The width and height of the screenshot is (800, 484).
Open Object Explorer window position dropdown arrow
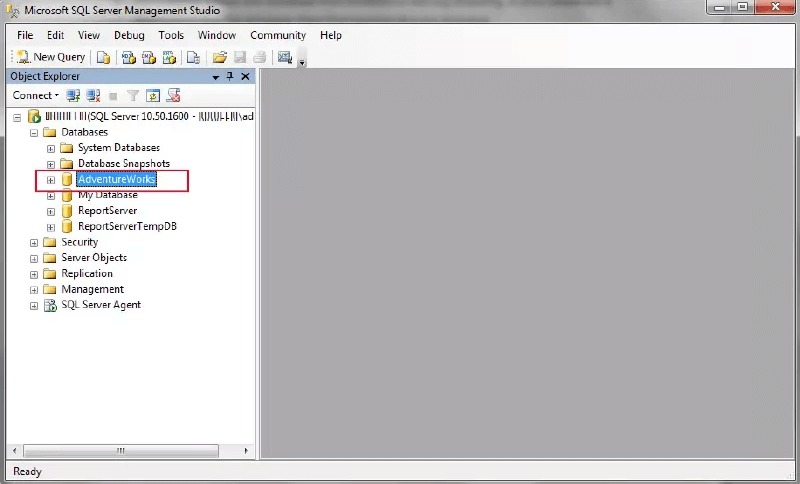216,77
